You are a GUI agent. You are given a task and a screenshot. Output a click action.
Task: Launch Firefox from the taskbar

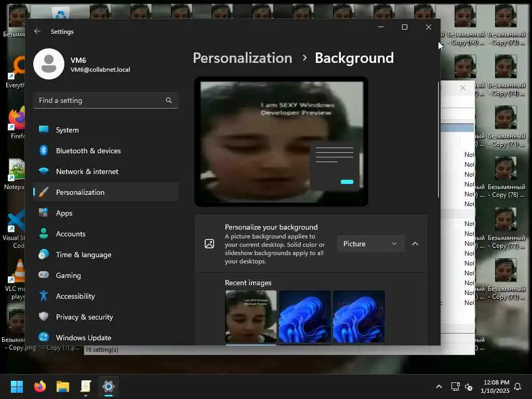click(x=40, y=387)
